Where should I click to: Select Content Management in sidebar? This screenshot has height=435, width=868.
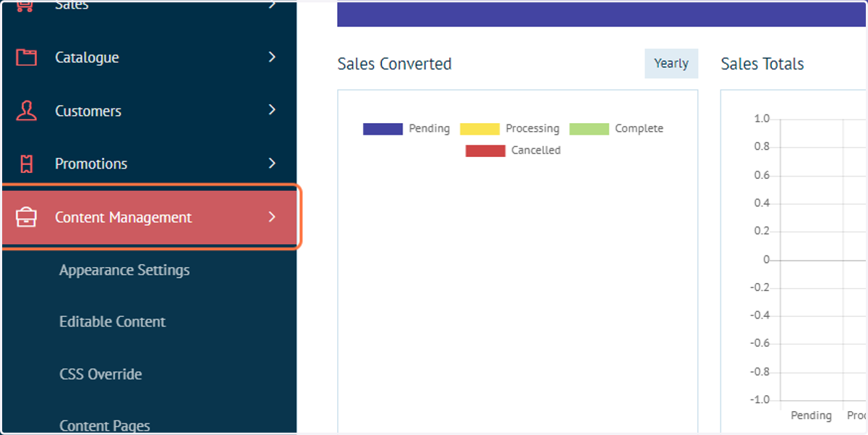click(x=150, y=217)
